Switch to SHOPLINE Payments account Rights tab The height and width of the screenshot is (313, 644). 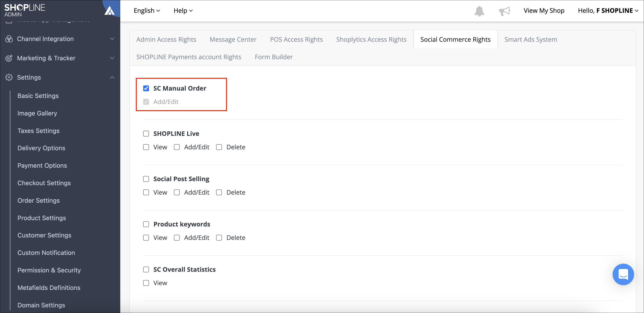(x=189, y=57)
